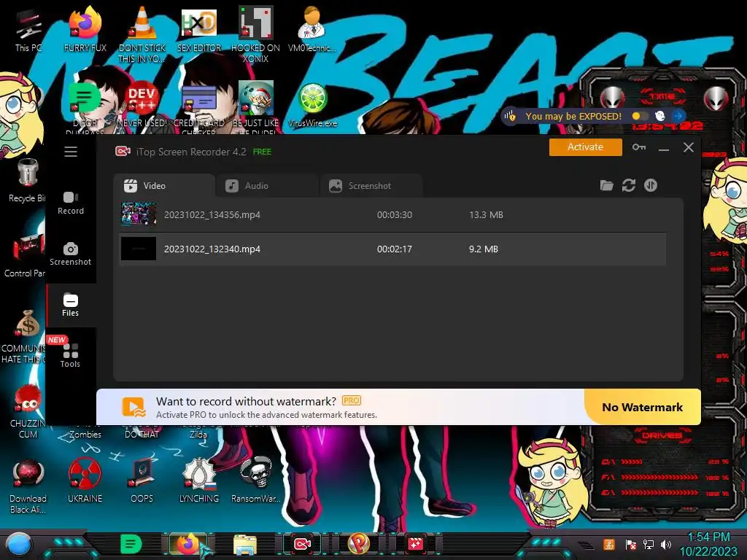This screenshot has width=747, height=560.
Task: Open BE JUST LIKE Santa desktop icon
Action: click(256, 106)
